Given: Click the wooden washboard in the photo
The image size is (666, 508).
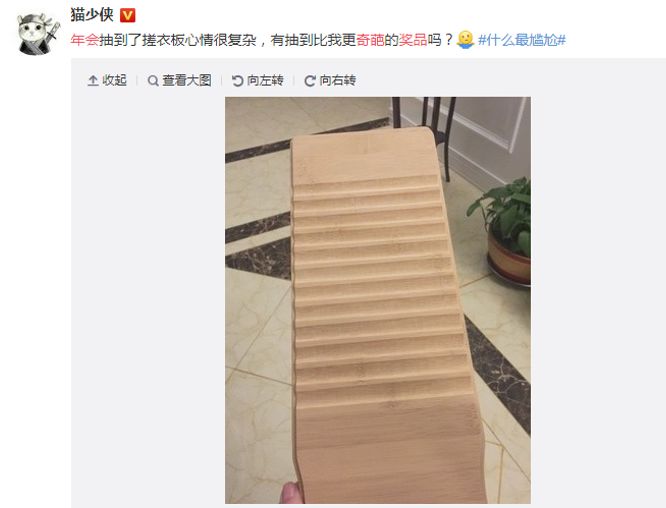Looking at the screenshot, I should pos(382,314).
